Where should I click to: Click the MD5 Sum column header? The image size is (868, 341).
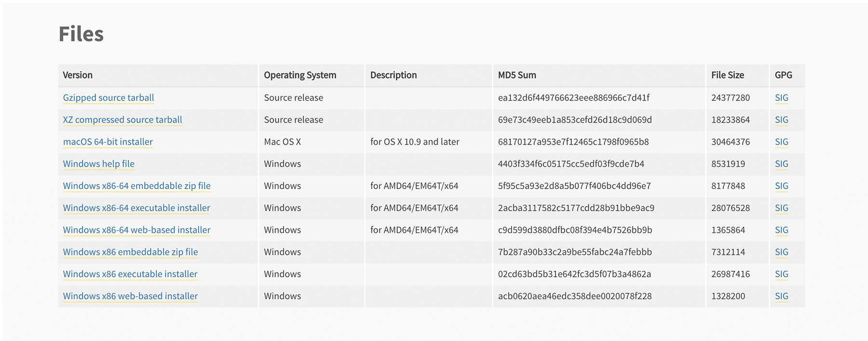[x=517, y=75]
